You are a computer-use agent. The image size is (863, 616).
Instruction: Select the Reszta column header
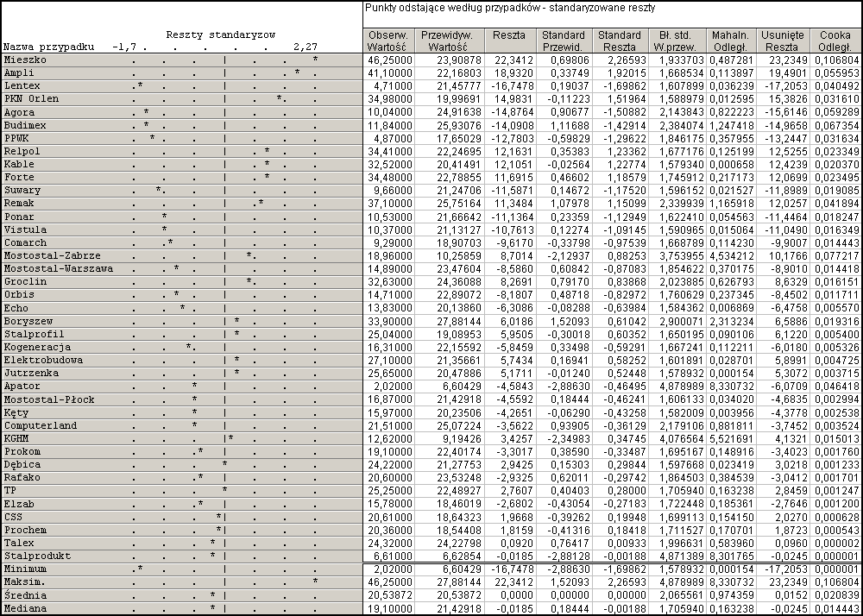click(508, 41)
